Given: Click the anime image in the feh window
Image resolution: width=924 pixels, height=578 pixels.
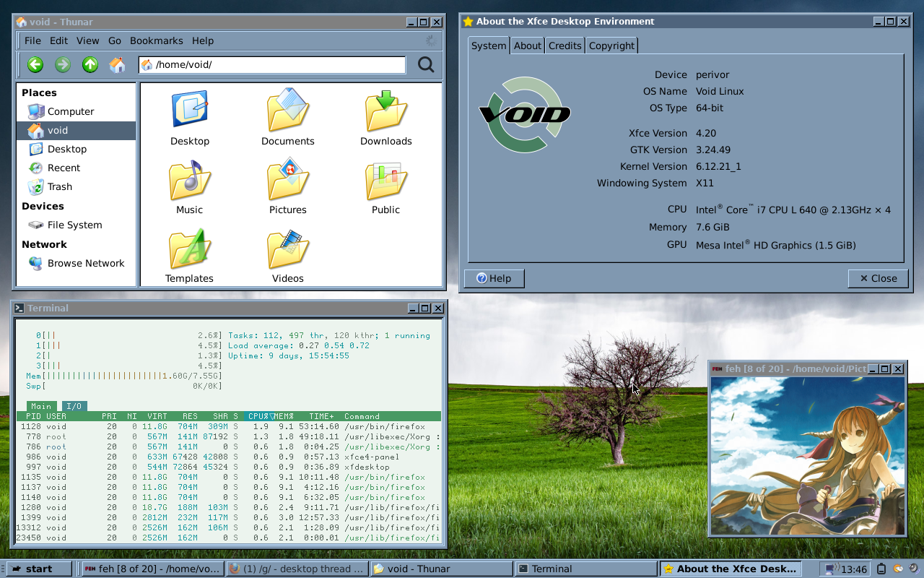Looking at the screenshot, I should point(807,456).
